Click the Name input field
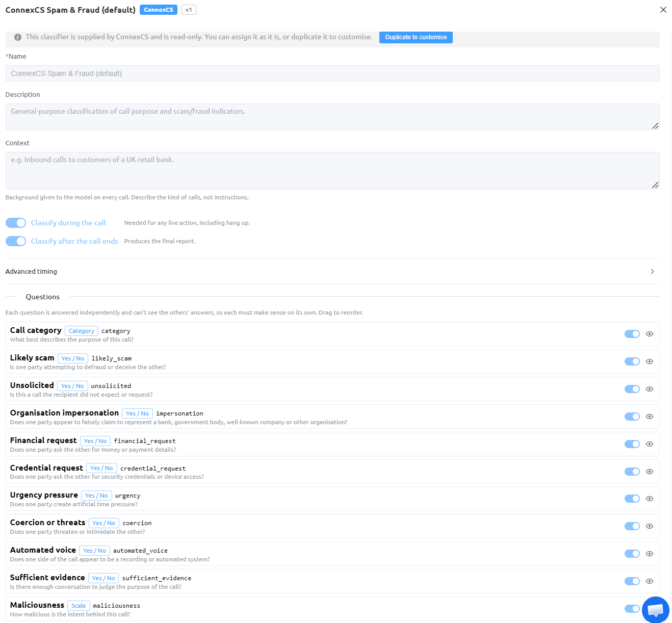Screen dimensions: 672x623 [x=332, y=73]
